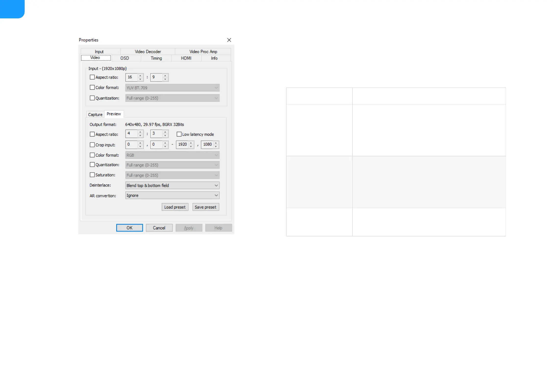The height and width of the screenshot is (392, 554).
Task: Open the Deinterlace dropdown
Action: coord(172,185)
